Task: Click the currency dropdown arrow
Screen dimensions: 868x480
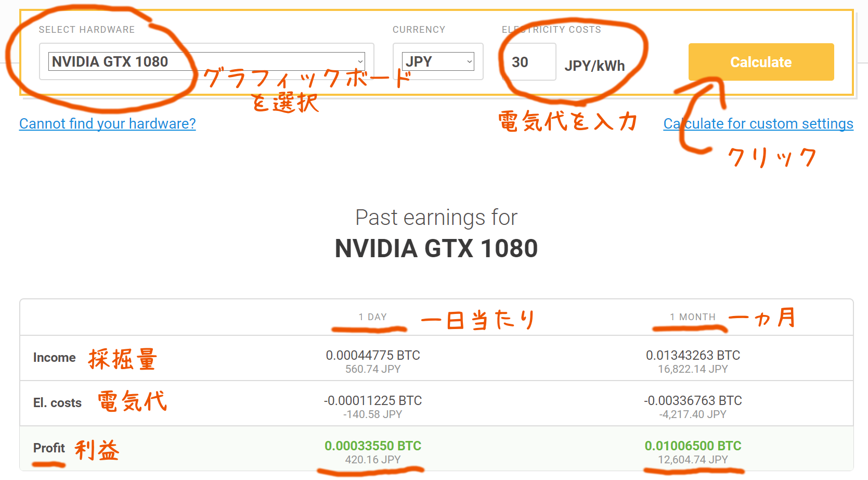Action: pyautogui.click(x=469, y=61)
